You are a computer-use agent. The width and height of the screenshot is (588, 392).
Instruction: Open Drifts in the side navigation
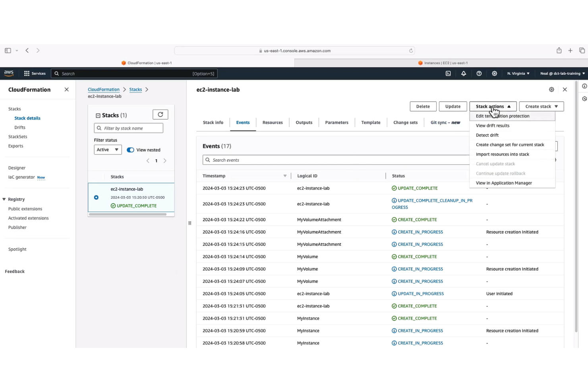(x=20, y=127)
